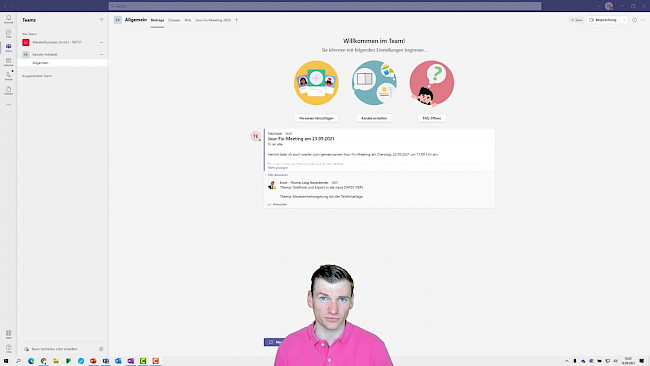The height and width of the screenshot is (366, 650).
Task: Open the Beiträge tab
Action: point(158,20)
